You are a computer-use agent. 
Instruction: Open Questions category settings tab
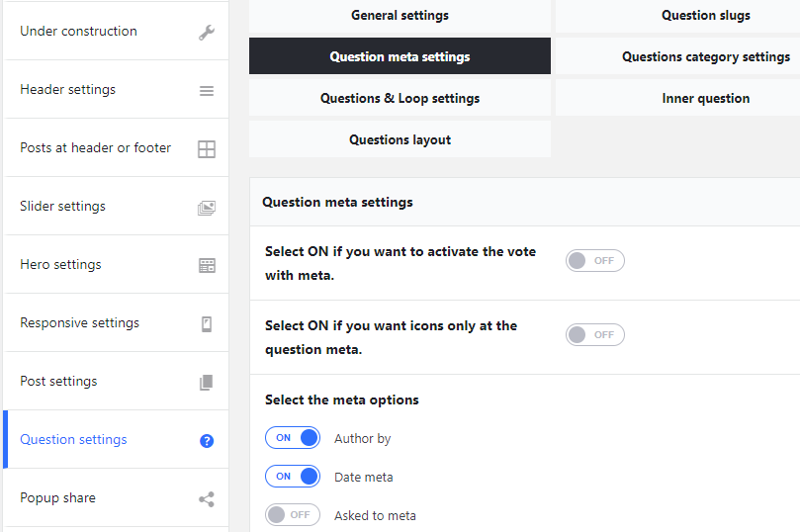(705, 57)
